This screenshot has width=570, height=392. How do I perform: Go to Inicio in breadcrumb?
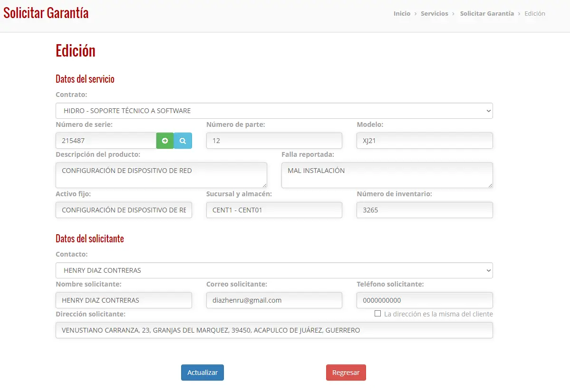click(x=402, y=13)
